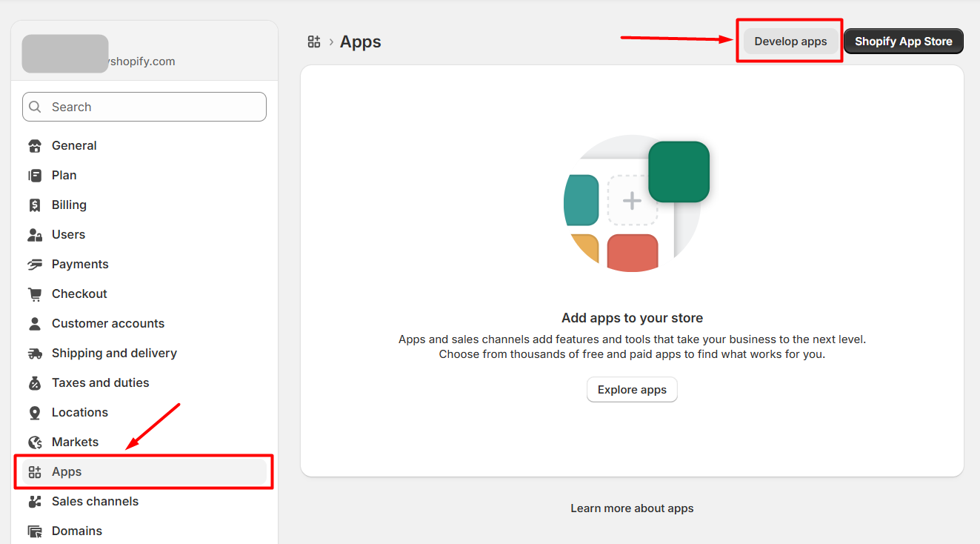The image size is (980, 544).
Task: Open the Payments settings section
Action: tap(80, 264)
